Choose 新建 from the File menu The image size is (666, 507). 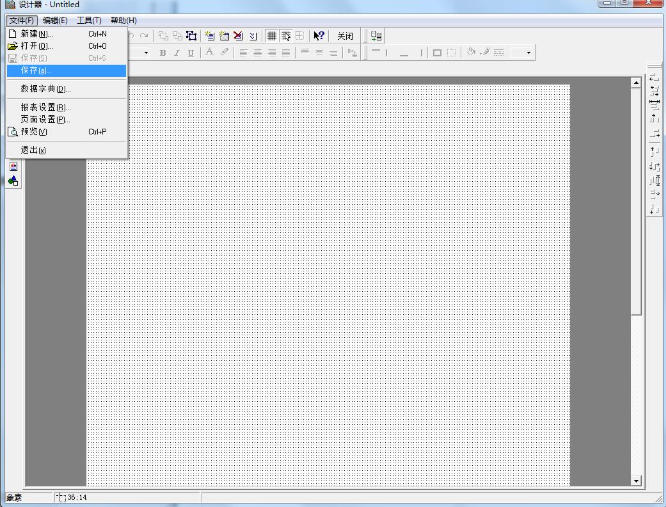pyautogui.click(x=35, y=34)
